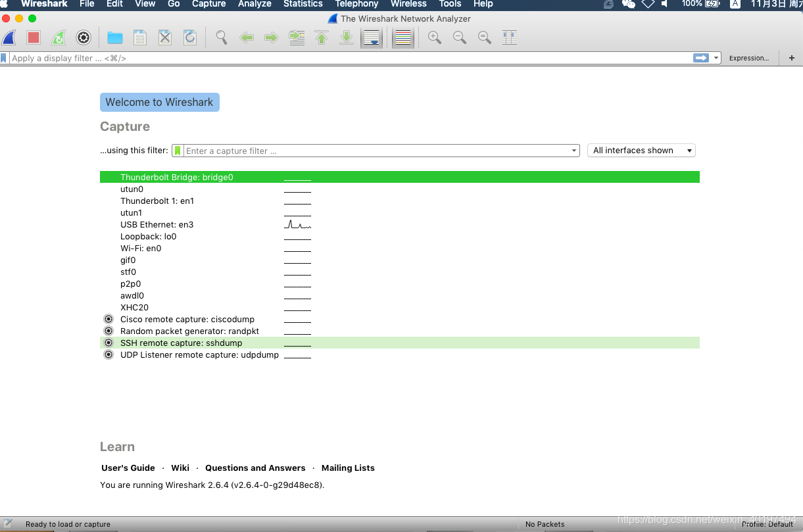Select SSH remote capture: sshdump row

[400, 343]
